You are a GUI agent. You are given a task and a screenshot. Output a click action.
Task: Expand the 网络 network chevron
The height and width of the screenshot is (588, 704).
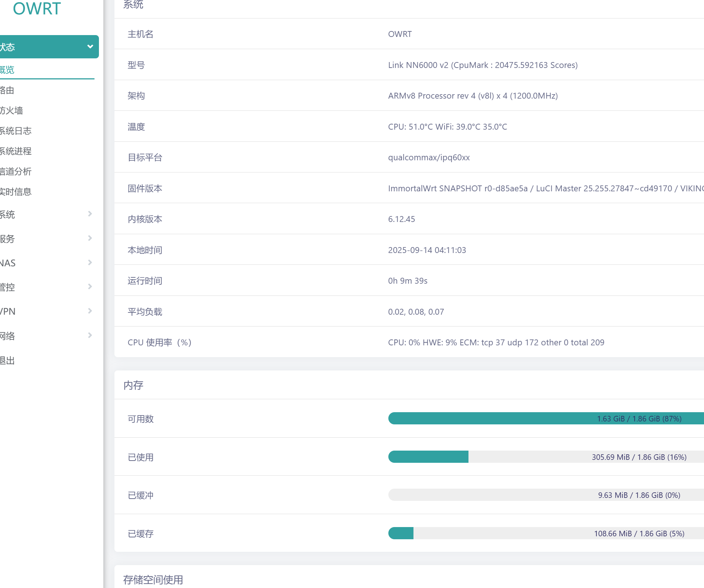[x=90, y=335]
